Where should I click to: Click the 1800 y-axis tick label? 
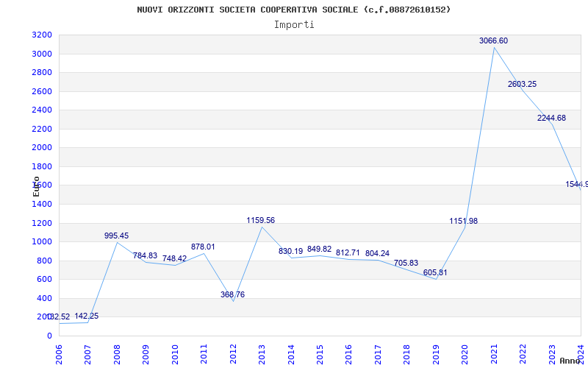[x=42, y=167]
